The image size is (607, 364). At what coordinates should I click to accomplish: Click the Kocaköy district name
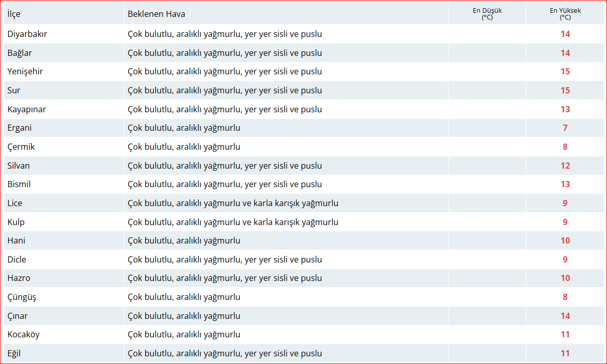click(24, 335)
